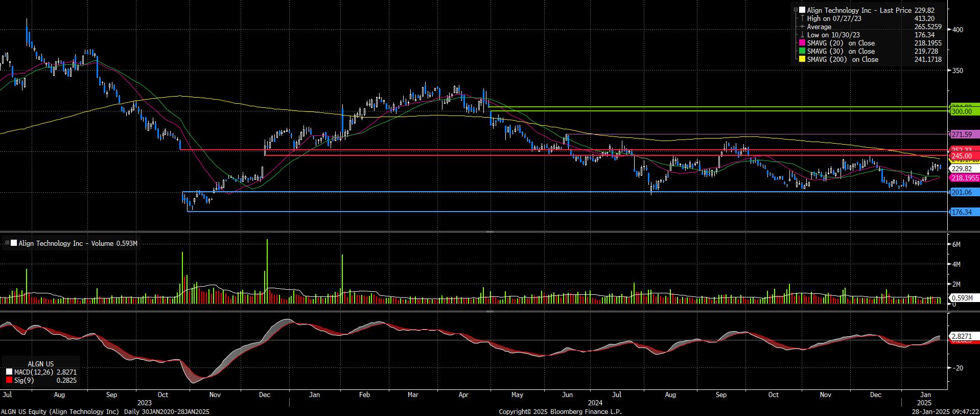Click 'Daily 30JAN2020-28JAN2025' date range text
980x416 pixels.
[167, 411]
